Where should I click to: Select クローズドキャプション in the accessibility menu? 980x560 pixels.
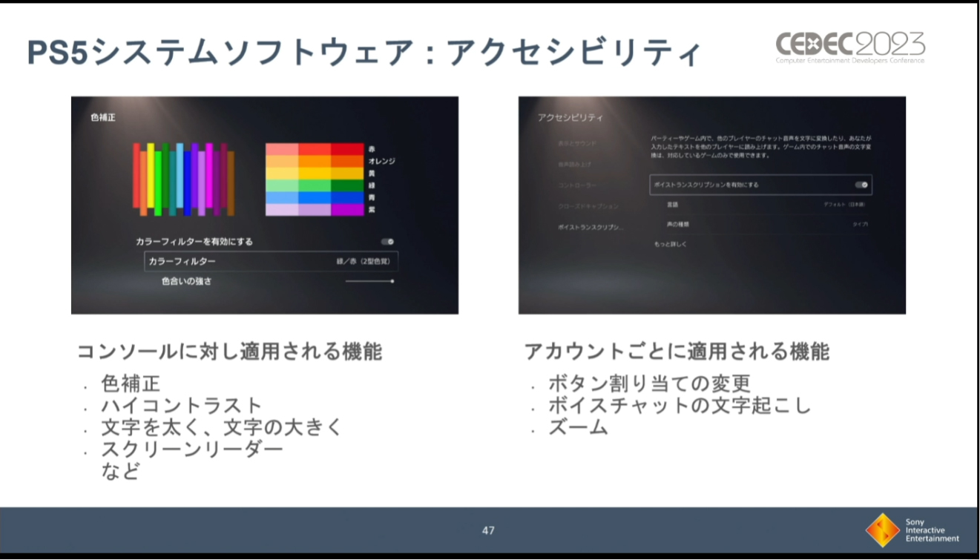[x=588, y=206]
